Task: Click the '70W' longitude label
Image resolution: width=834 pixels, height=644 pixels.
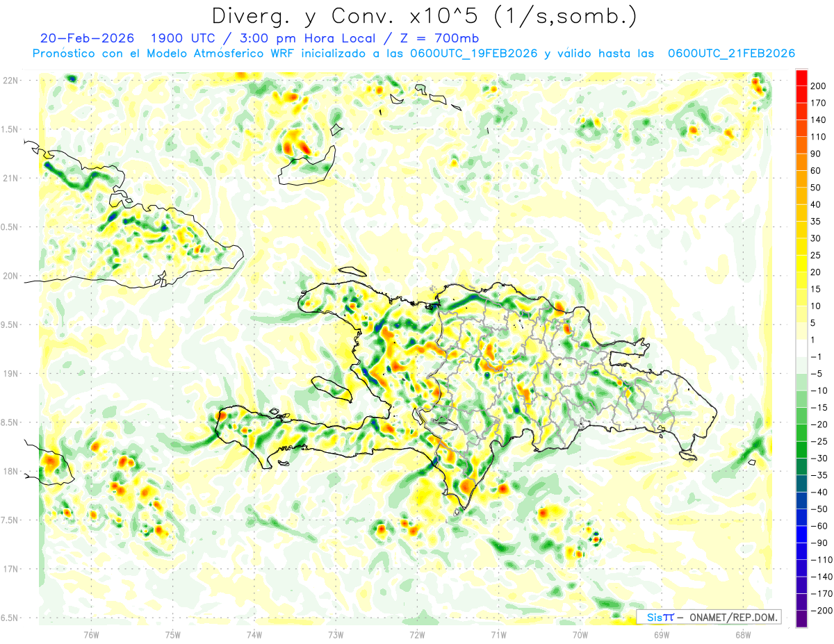Action: point(580,634)
